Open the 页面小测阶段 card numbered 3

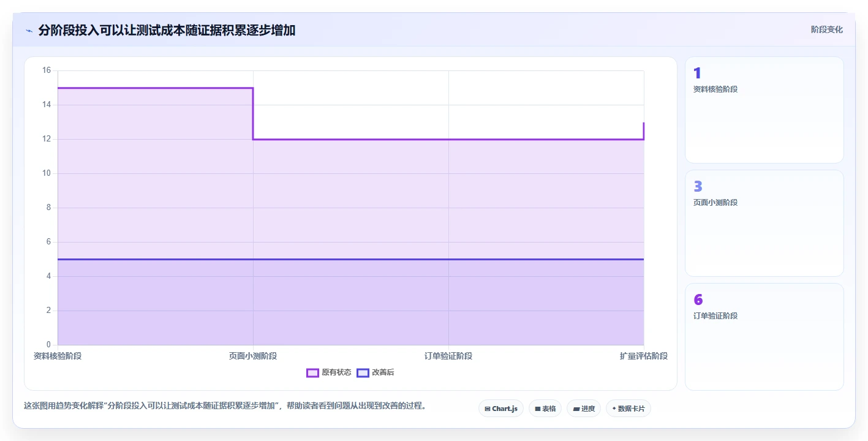(764, 224)
